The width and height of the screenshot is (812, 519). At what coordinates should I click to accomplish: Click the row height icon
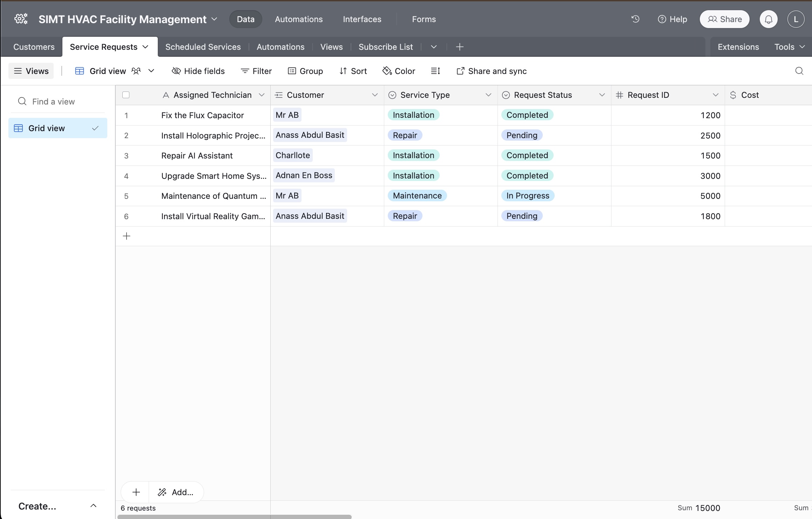[x=435, y=71]
